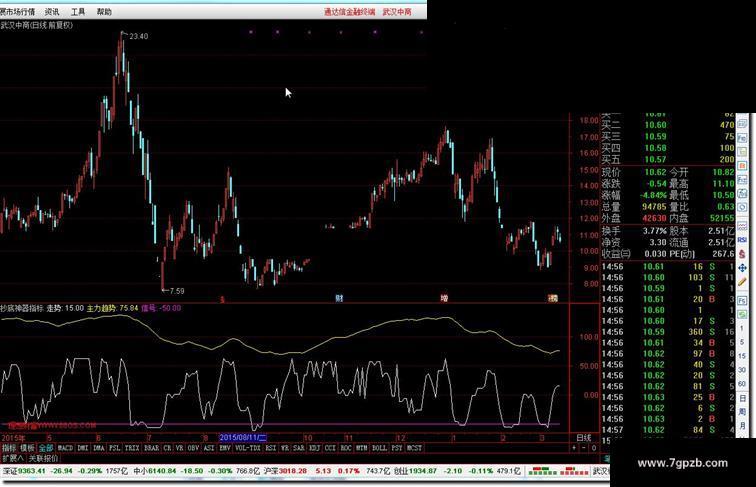
Task: Click the 深证 index 9363.41 in status bar
Action: [24, 471]
